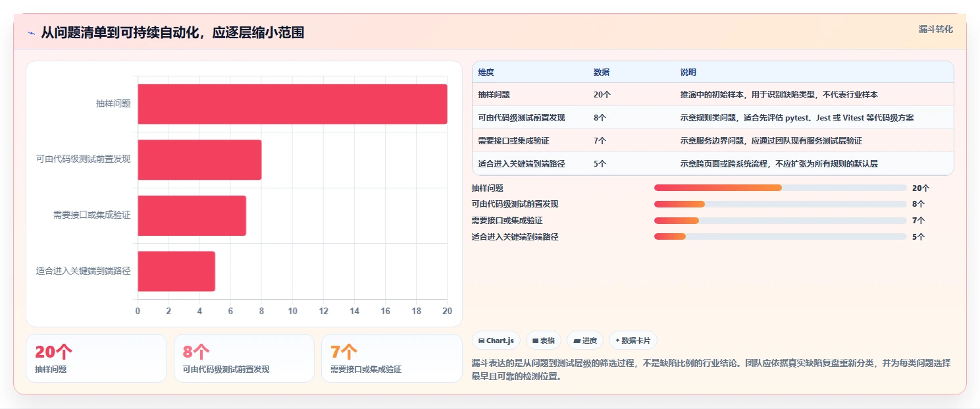
Task: Click the 8个 cell in the table
Action: click(x=600, y=118)
